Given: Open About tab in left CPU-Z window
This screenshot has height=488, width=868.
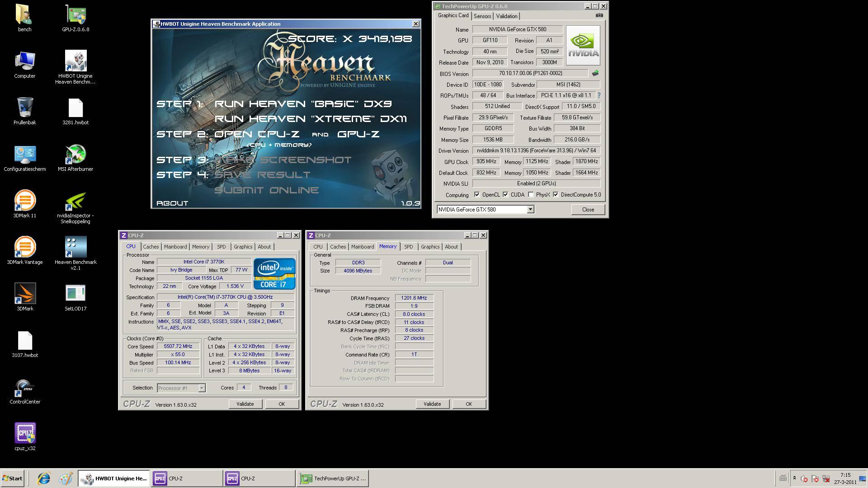Looking at the screenshot, I should (x=264, y=247).
